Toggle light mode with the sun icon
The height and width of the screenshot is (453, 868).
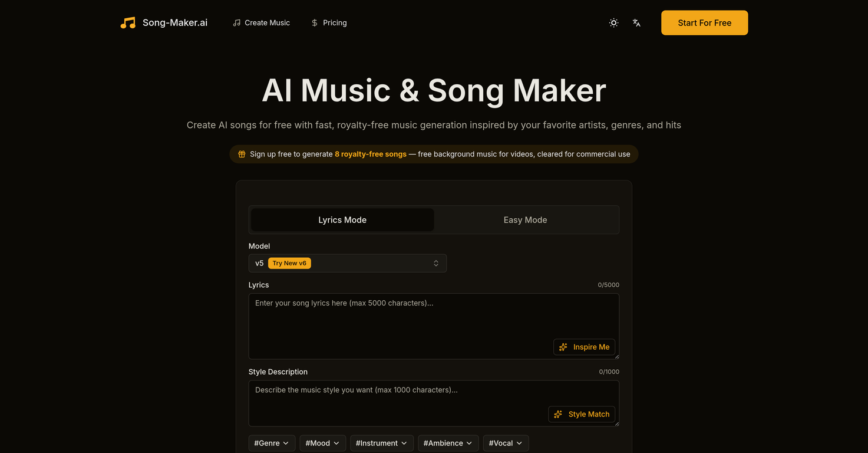click(x=613, y=22)
